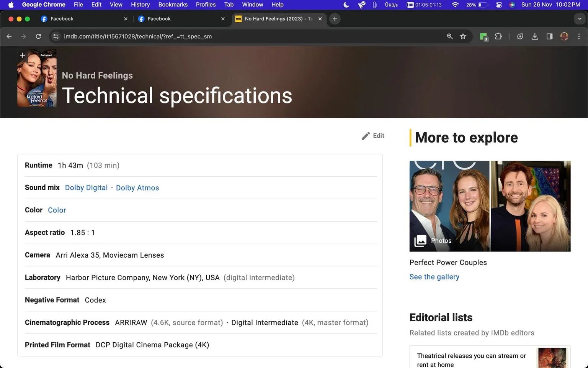Viewport: 588px width, 368px height.
Task: Open the Chrome extensions puzzle icon
Action: [x=498, y=36]
